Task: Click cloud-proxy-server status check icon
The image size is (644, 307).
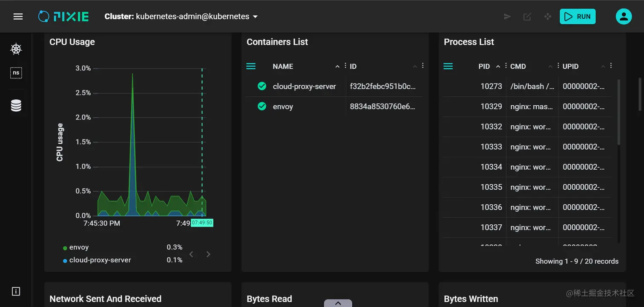Action: (262, 86)
